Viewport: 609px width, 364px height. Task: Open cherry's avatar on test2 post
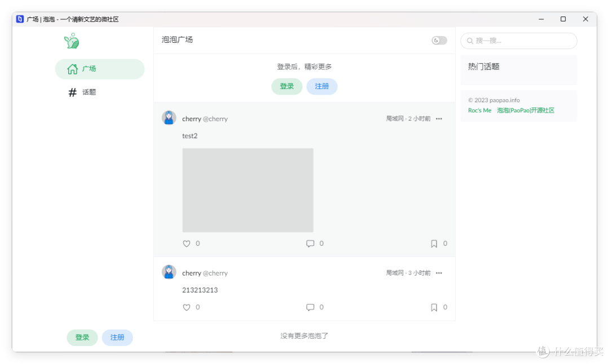tap(169, 118)
